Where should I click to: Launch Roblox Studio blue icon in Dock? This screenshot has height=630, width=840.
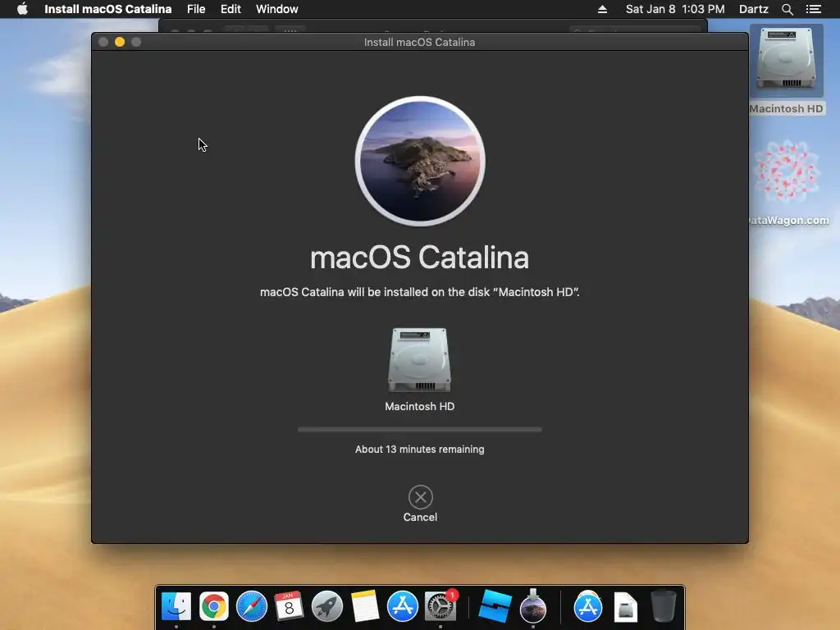495,606
